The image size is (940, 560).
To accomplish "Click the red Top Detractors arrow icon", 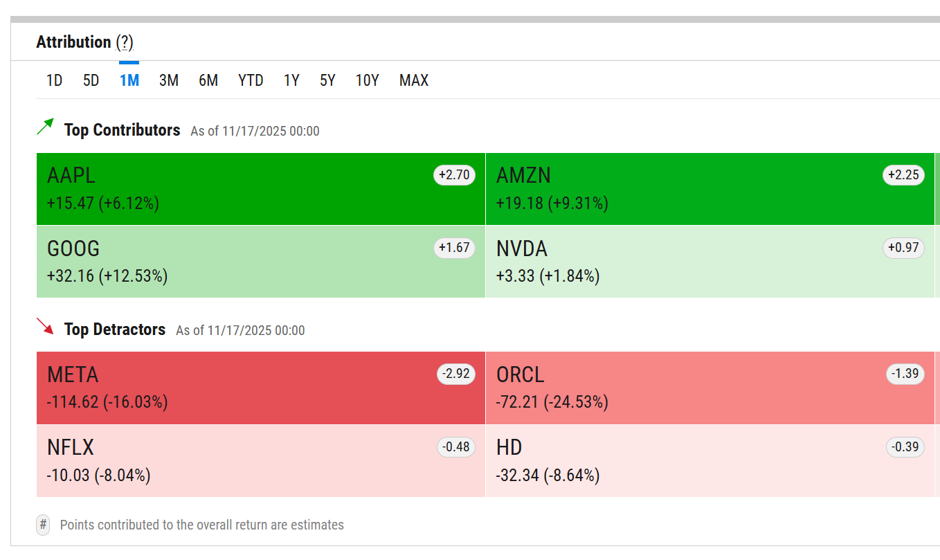I will [x=45, y=326].
